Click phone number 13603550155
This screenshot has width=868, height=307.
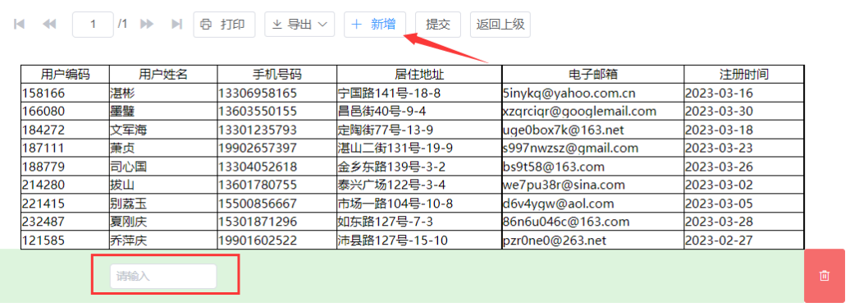click(276, 112)
